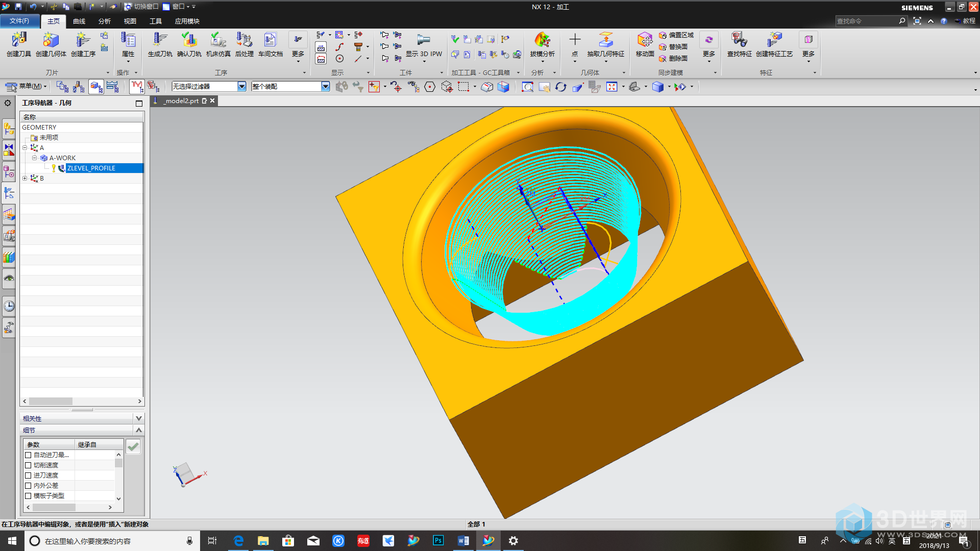Open 拔模分析 (Draft Analysis)

pos(542,44)
